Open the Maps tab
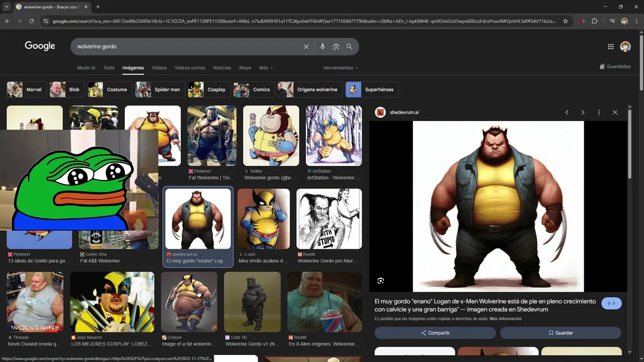Image resolution: width=644 pixels, height=362 pixels. 245,68
